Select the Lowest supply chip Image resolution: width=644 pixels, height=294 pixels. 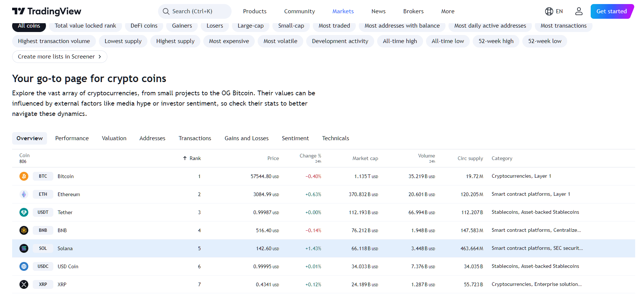(x=123, y=41)
